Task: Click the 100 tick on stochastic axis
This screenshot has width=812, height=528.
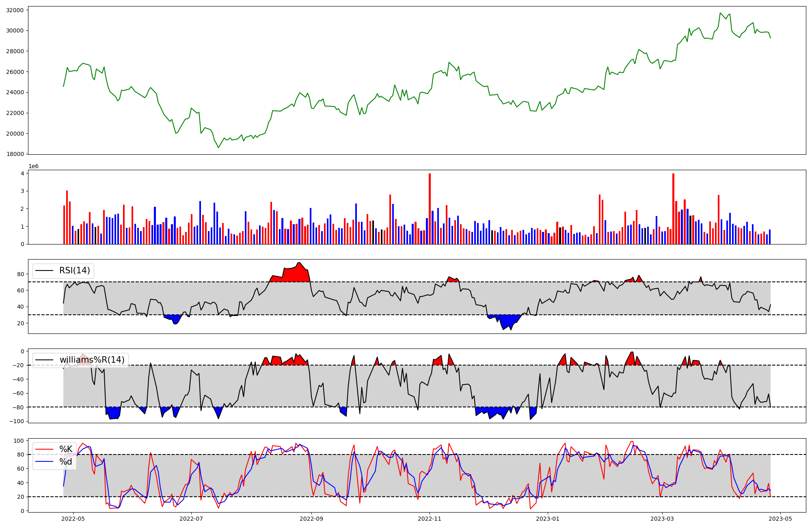Action: pyautogui.click(x=19, y=441)
